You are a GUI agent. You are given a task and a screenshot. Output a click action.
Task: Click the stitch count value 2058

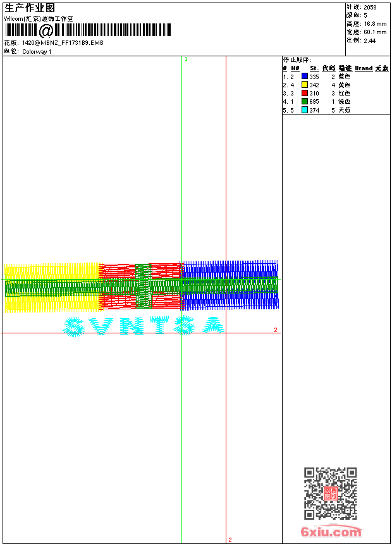pos(370,7)
